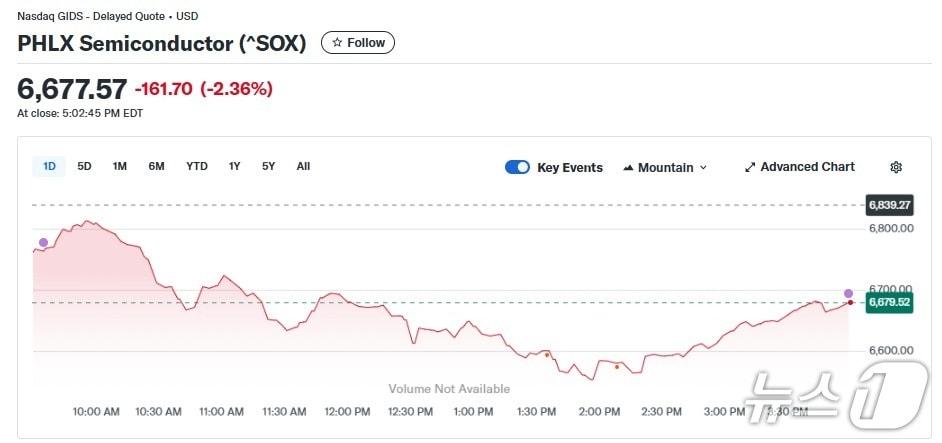The height and width of the screenshot is (443, 942).
Task: Click purple key event dot at chart start
Action: [x=43, y=243]
